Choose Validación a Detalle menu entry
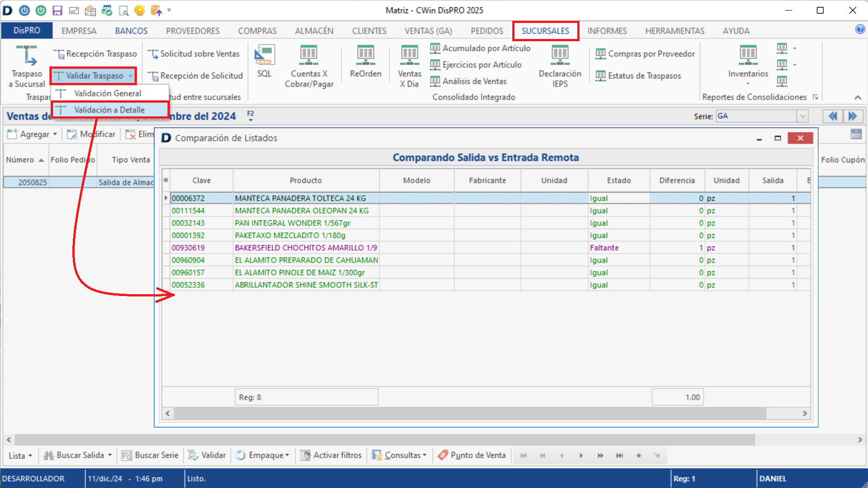 pos(109,110)
